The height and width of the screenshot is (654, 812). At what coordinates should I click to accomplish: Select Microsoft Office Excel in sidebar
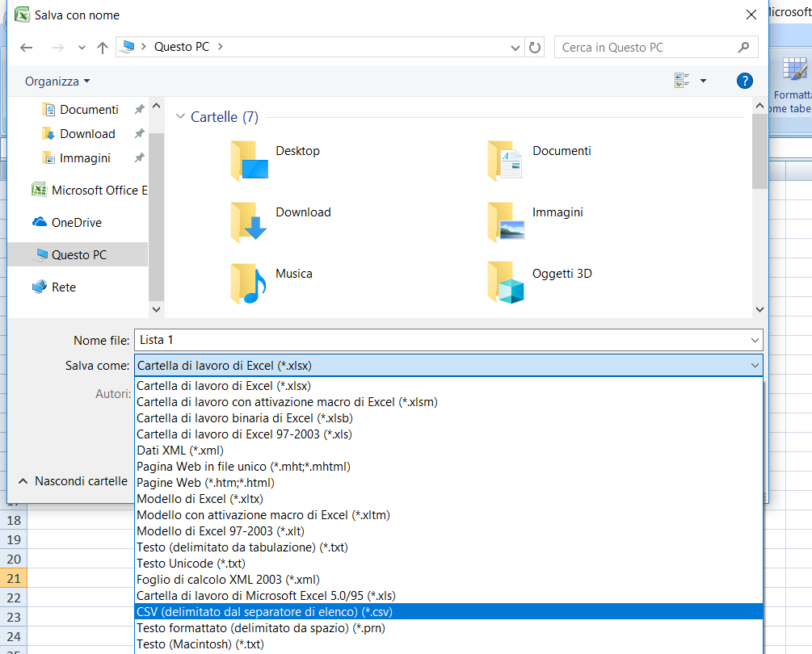point(89,191)
